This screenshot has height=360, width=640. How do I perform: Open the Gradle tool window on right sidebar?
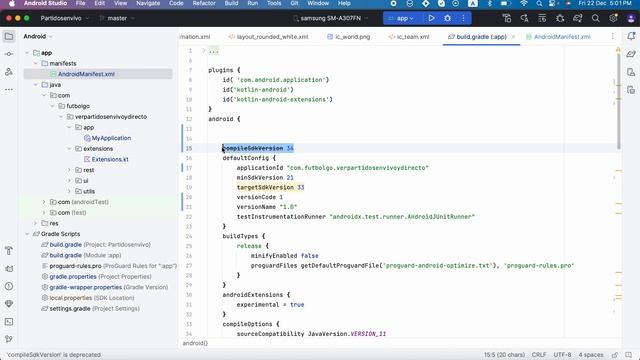(x=631, y=54)
